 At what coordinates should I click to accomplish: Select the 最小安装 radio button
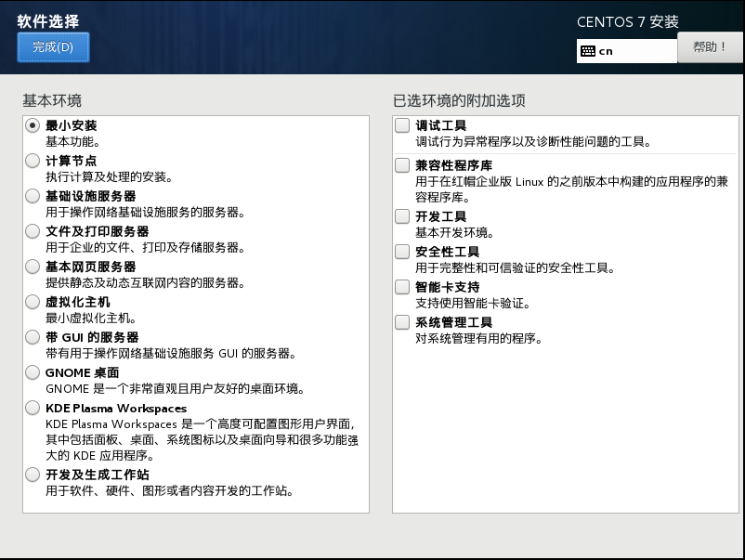33,125
